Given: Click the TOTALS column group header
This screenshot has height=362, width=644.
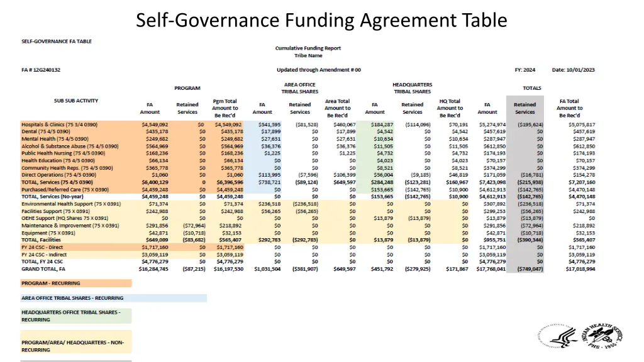Looking at the screenshot, I should click(532, 88).
